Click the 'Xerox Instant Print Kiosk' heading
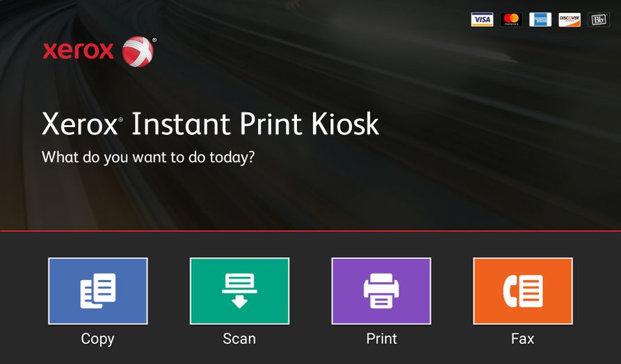 click(x=210, y=124)
